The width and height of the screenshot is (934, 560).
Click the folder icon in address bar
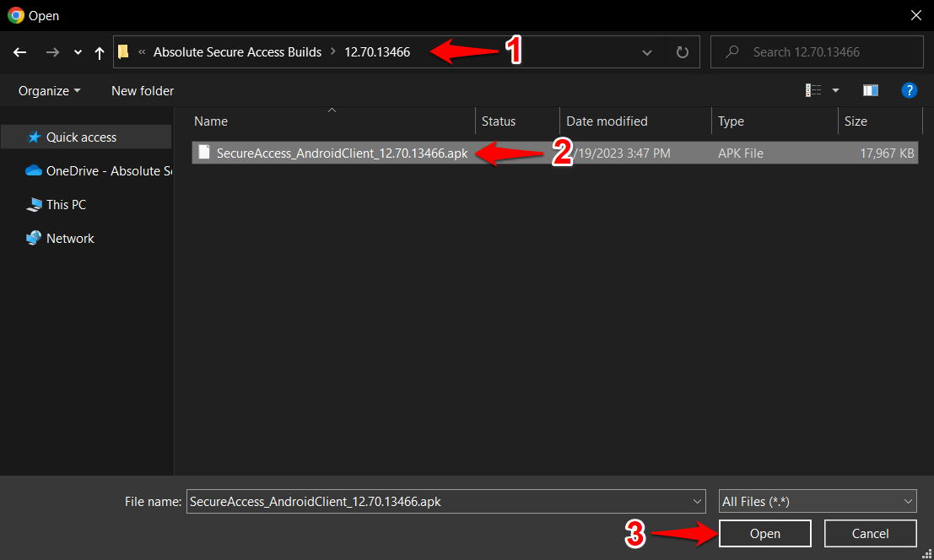tap(123, 51)
